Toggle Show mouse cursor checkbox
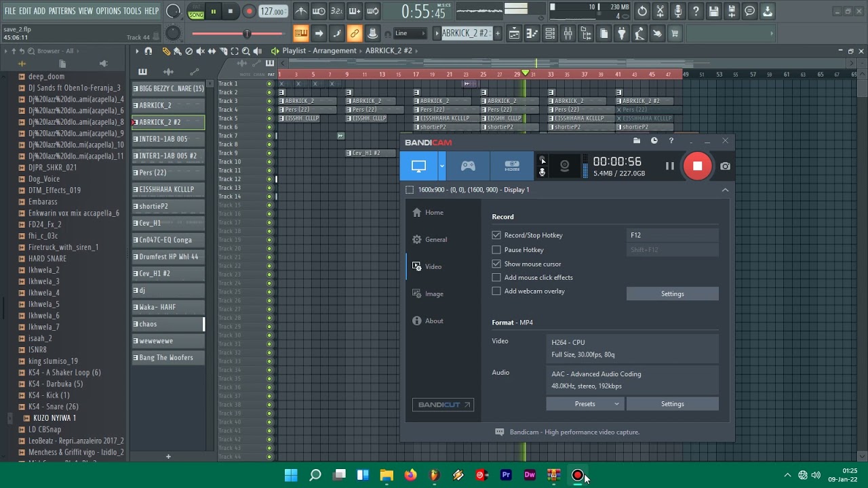This screenshot has width=868, height=488. (496, 264)
